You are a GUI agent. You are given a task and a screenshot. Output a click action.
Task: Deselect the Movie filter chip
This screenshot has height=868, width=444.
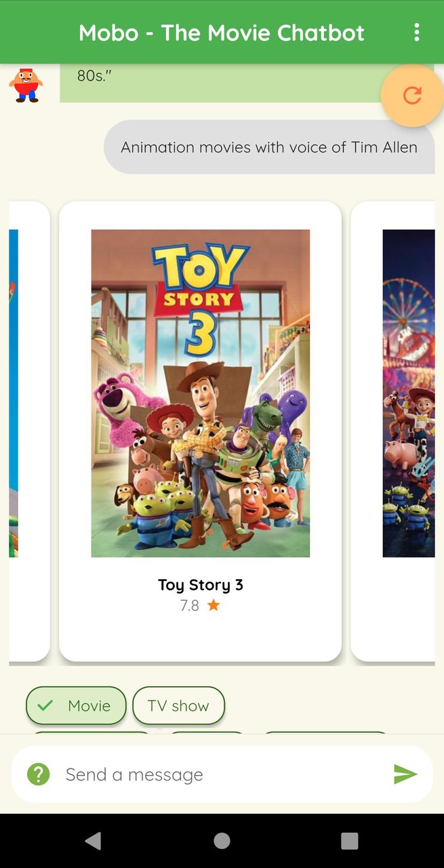coord(76,705)
